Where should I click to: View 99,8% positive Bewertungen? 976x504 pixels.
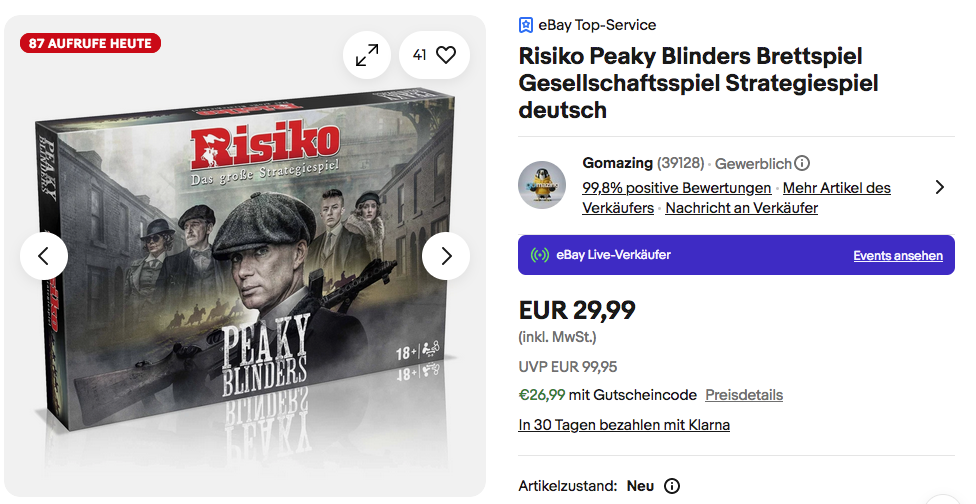pyautogui.click(x=676, y=188)
